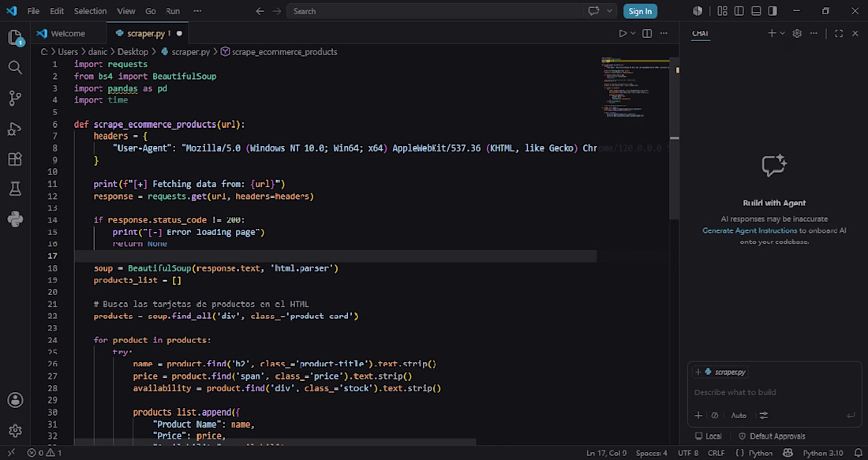Open chat settings gear icon
The height and width of the screenshot is (460, 868).
(797, 33)
